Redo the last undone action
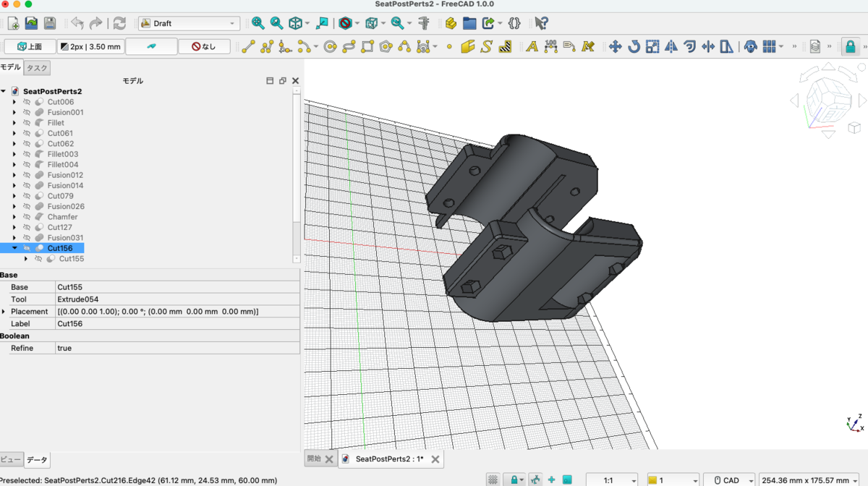The width and height of the screenshot is (868, 486). pyautogui.click(x=95, y=23)
